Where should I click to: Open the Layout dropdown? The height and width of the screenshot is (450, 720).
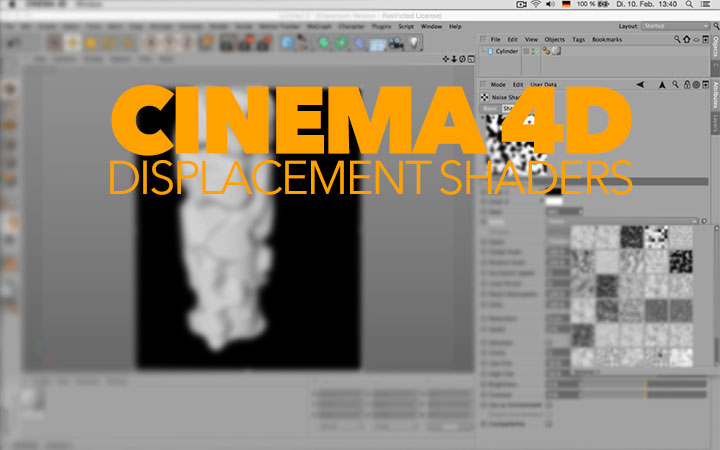pos(675,26)
